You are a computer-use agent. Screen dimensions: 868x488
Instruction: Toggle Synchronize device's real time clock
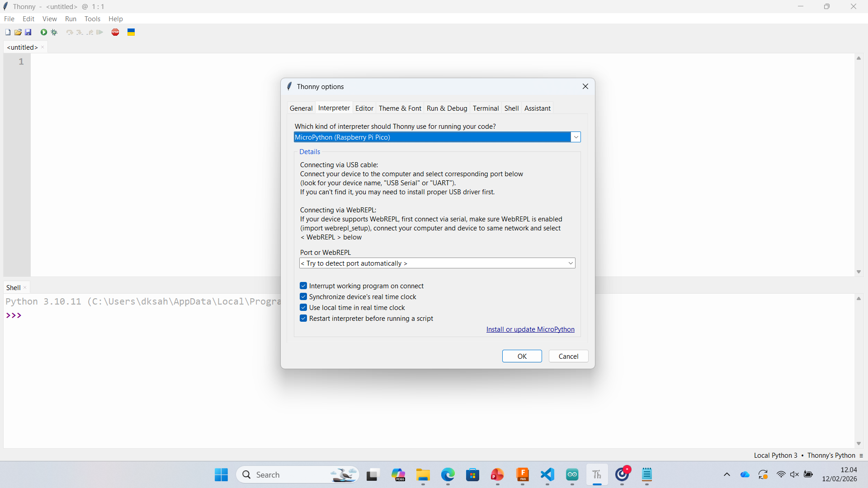click(x=303, y=297)
